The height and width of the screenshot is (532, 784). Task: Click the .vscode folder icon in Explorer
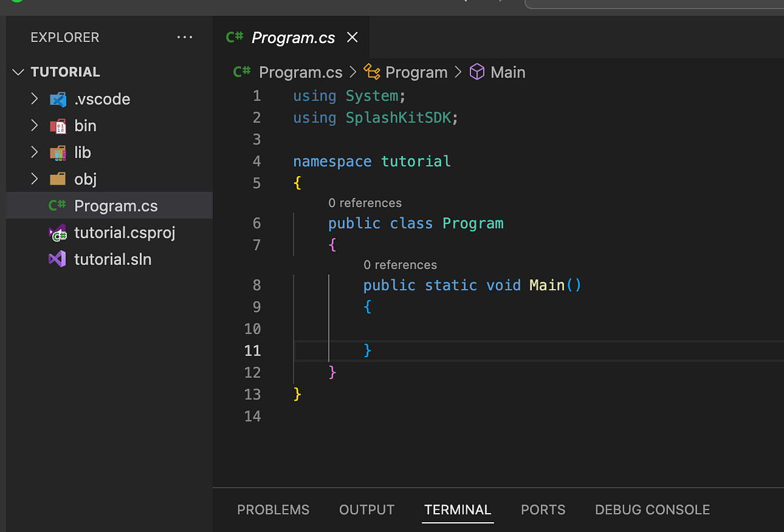tap(59, 99)
